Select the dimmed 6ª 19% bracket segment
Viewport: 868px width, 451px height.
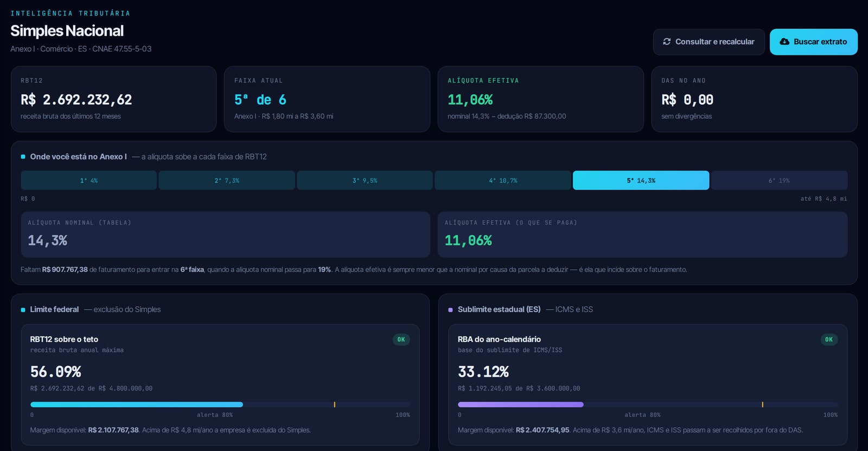[779, 180]
